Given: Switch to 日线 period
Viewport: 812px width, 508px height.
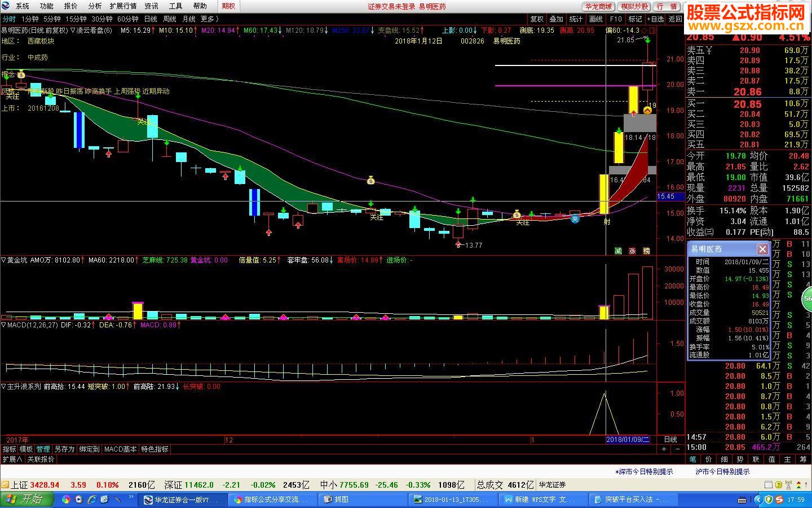Looking at the screenshot, I should [151, 19].
